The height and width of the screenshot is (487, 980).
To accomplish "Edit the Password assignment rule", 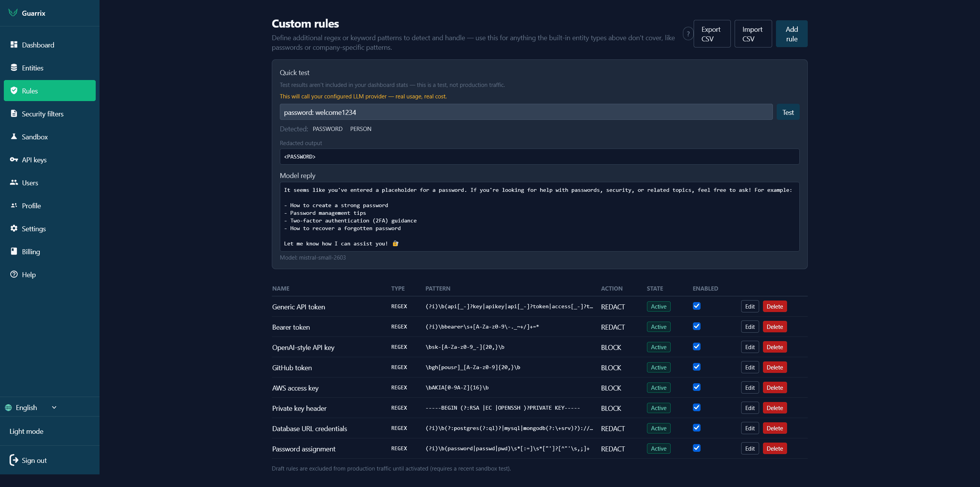I will coord(750,448).
